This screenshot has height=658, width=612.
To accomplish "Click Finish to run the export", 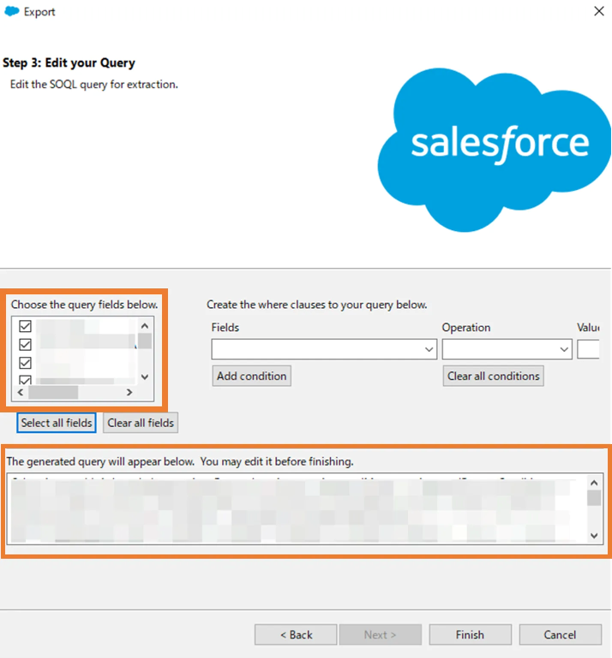I will 470,634.
